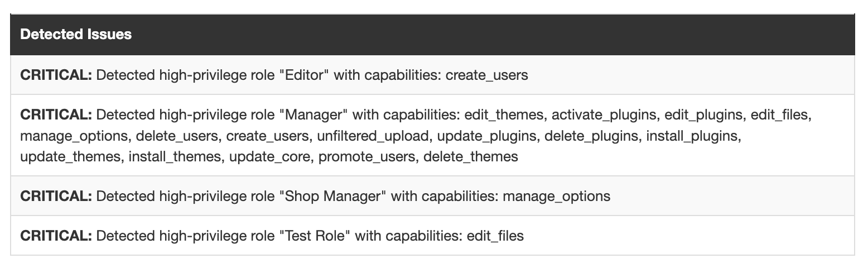Image resolution: width=868 pixels, height=268 pixels.
Task: Click CRITICAL label in Shop Manager row
Action: (x=56, y=197)
